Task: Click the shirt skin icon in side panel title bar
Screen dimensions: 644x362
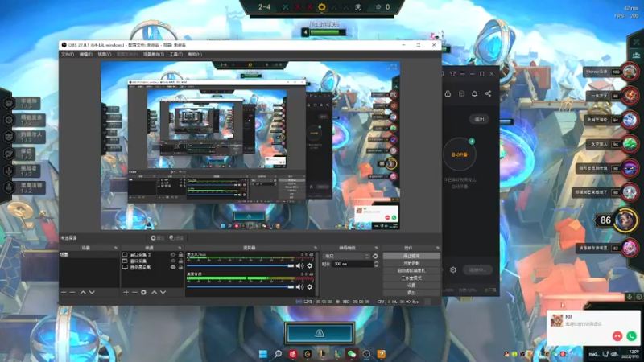Action: [x=452, y=74]
